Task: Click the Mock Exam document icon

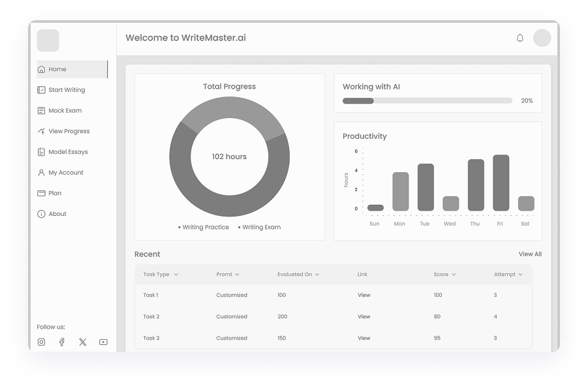Action: [x=41, y=111]
